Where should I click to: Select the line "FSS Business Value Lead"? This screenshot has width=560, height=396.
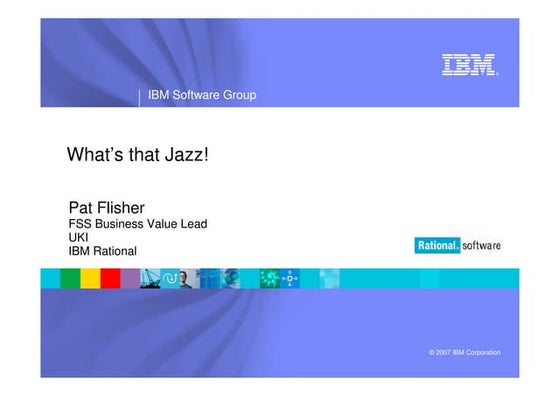[x=138, y=224]
